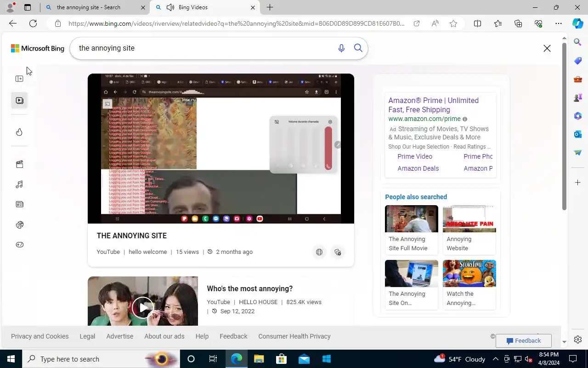This screenshot has height=368, width=588.
Task: Open 'Who's the most annoying?' title
Action: tap(250, 289)
